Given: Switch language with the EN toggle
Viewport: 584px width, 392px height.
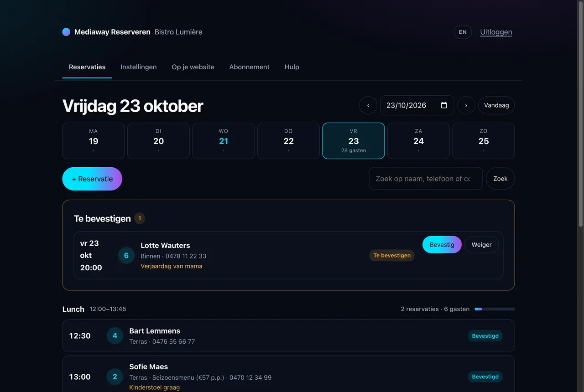Looking at the screenshot, I should [463, 32].
